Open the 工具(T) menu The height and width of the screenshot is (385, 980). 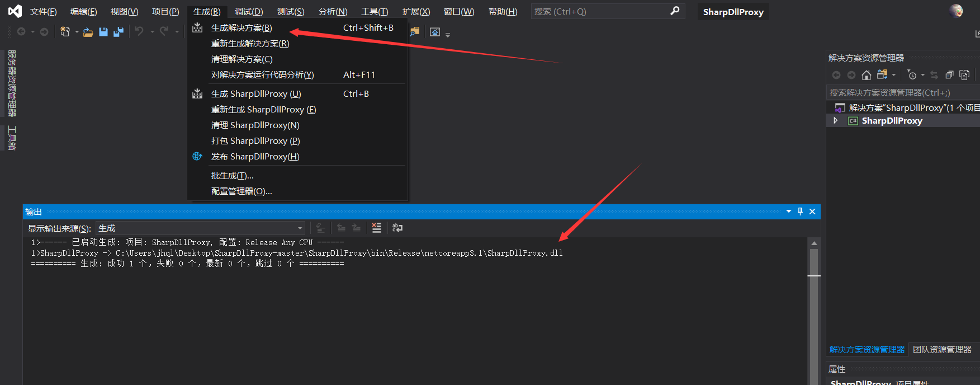point(375,12)
